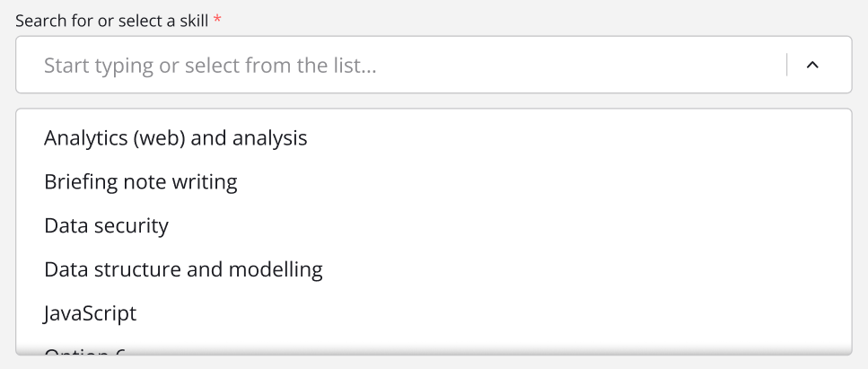Toggle the skill combo box caret
Screen dimensions: 868x369
point(812,66)
